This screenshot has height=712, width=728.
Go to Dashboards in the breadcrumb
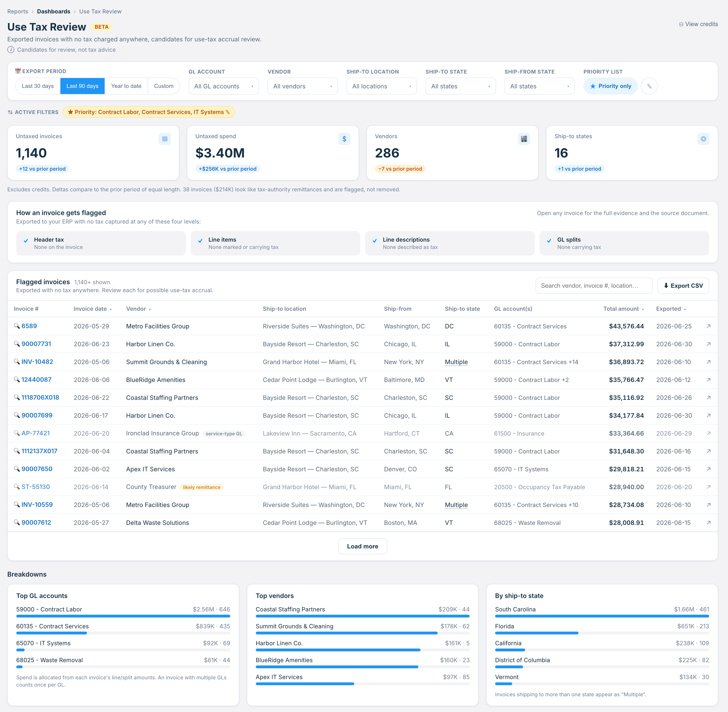pyautogui.click(x=53, y=12)
